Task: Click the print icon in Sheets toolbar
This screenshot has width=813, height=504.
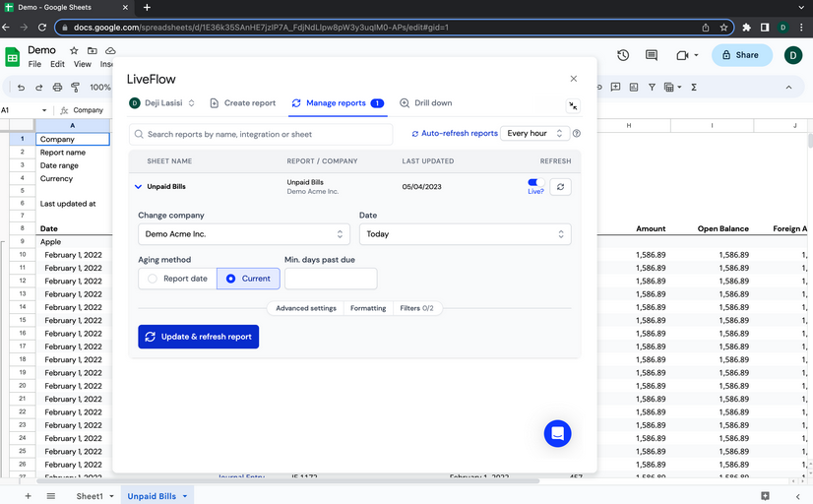Action: pos(57,87)
